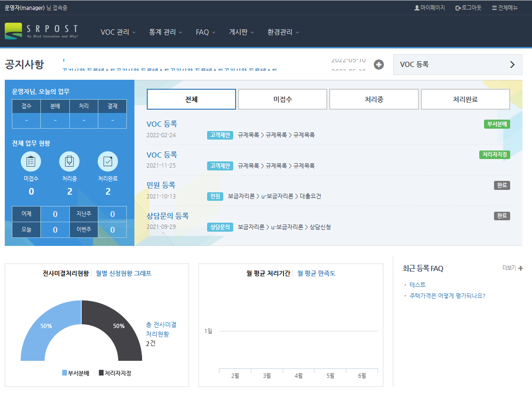The width and height of the screenshot is (532, 404).
Task: Select the 처리완료 filter tab
Action: point(465,99)
